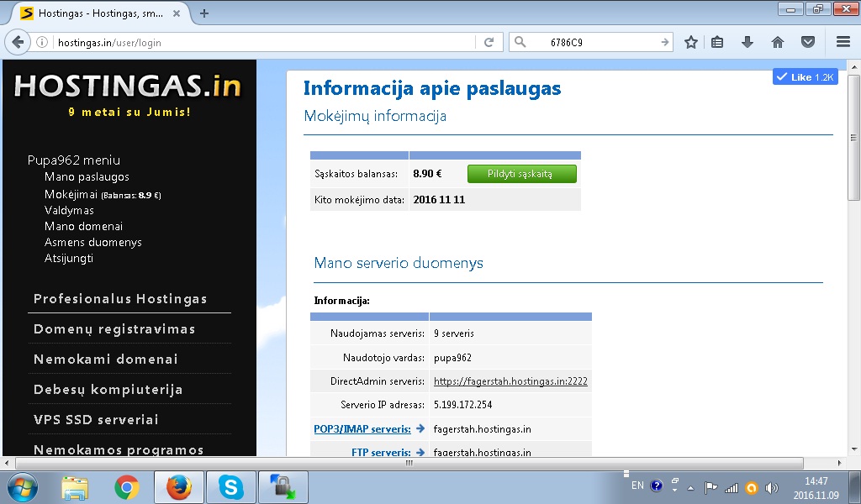Reload the page with refresh icon

489,42
